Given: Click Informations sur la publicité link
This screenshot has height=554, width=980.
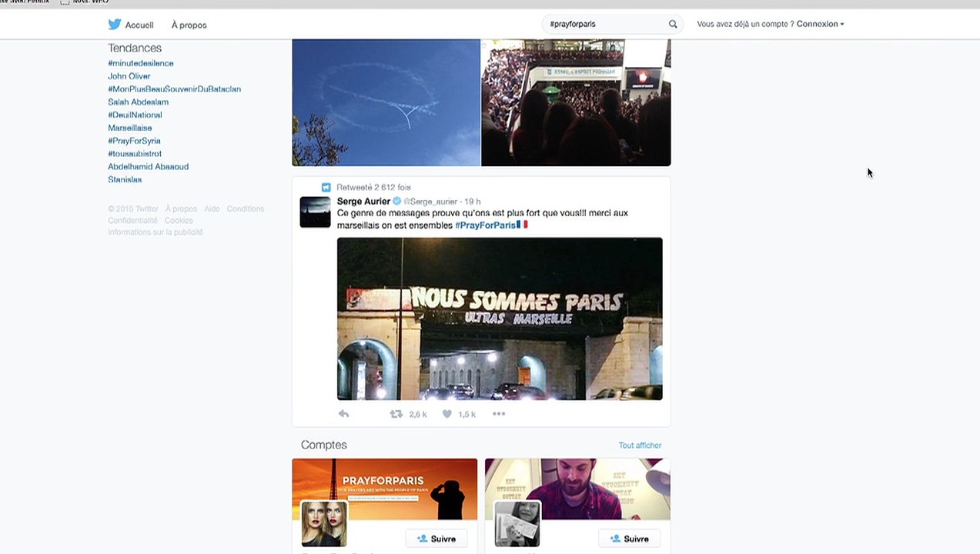Looking at the screenshot, I should pos(156,232).
